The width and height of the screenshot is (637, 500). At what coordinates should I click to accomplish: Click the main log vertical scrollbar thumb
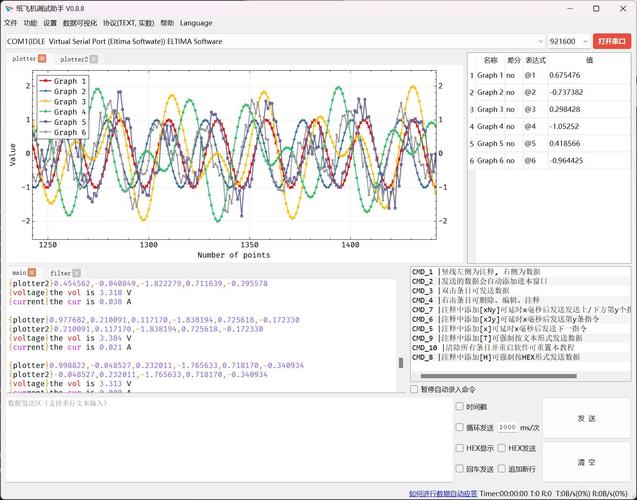pyautogui.click(x=401, y=363)
